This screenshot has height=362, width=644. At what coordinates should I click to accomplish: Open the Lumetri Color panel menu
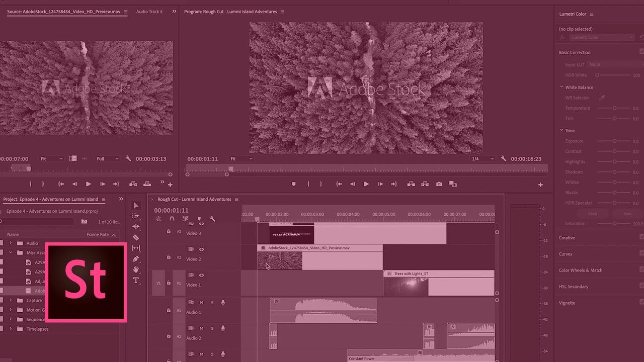point(591,14)
